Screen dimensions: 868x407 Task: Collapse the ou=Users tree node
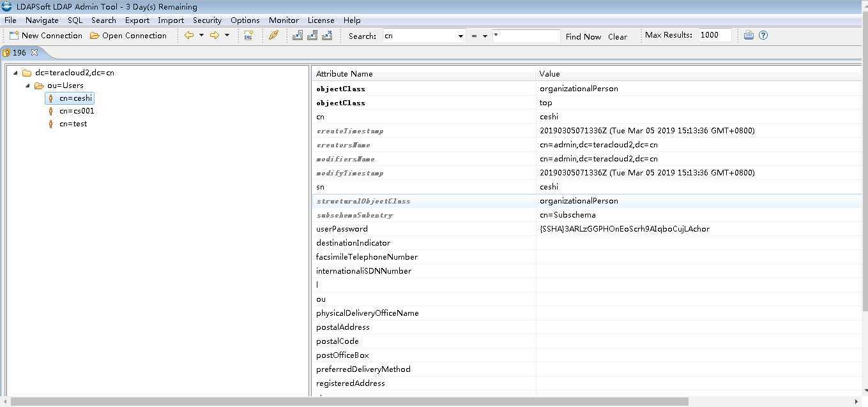point(27,85)
